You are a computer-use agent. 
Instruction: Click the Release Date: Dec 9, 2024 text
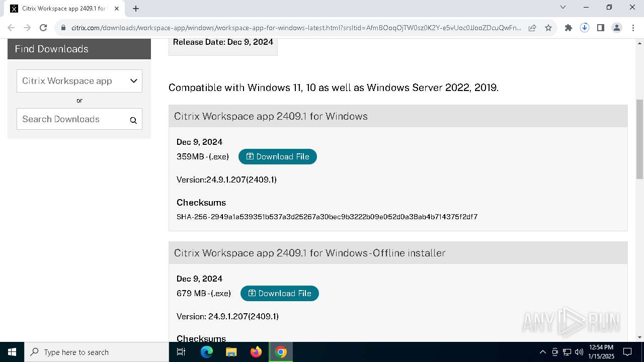(x=223, y=42)
